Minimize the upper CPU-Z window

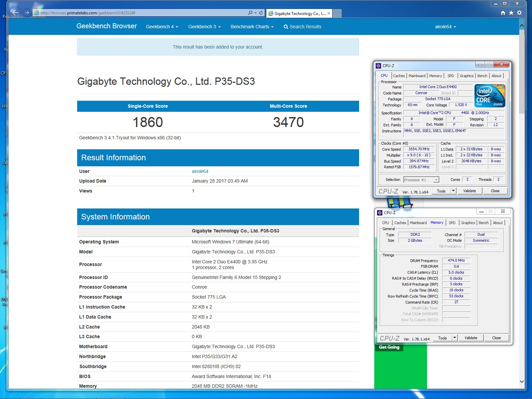tap(480, 65)
